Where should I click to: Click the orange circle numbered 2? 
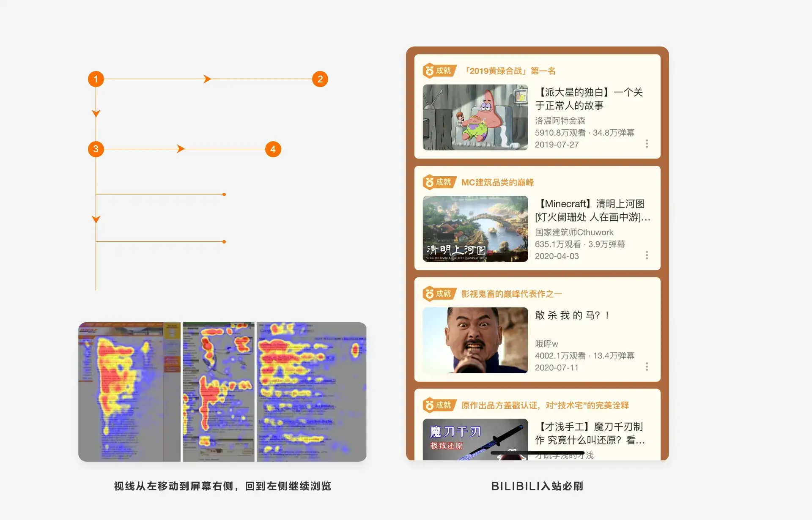[x=320, y=79]
